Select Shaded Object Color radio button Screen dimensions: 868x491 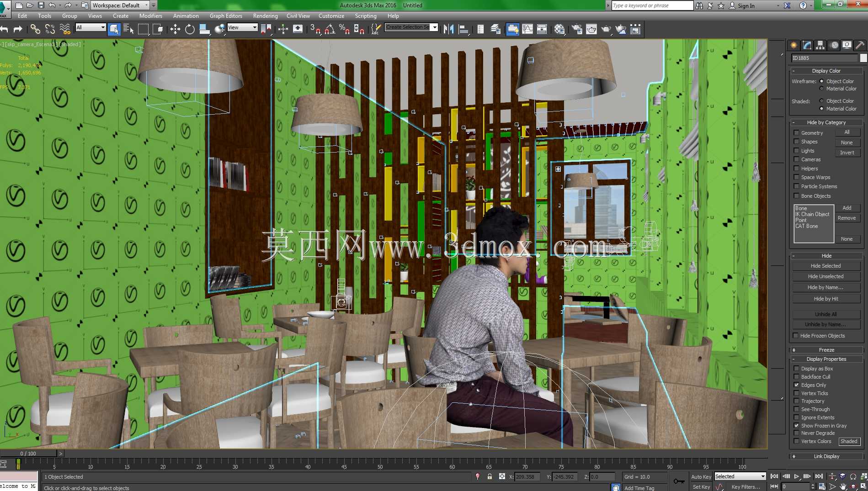821,101
